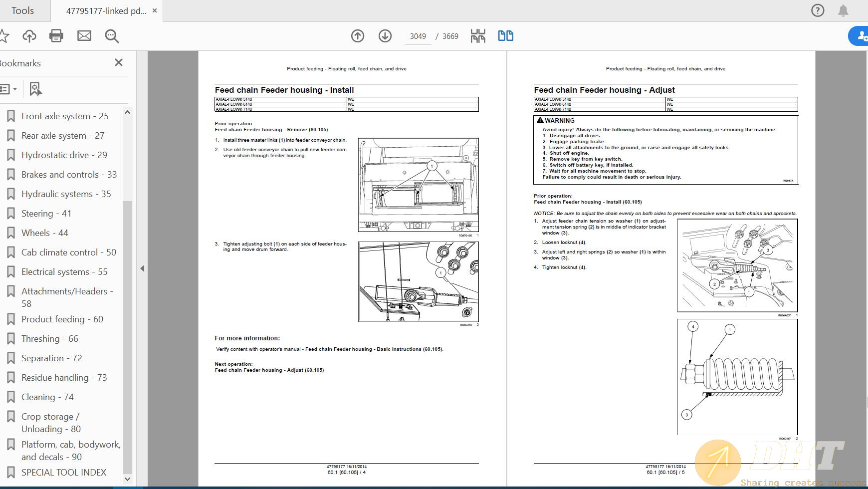Open bookmark Threshing - 66

pyautogui.click(x=50, y=339)
